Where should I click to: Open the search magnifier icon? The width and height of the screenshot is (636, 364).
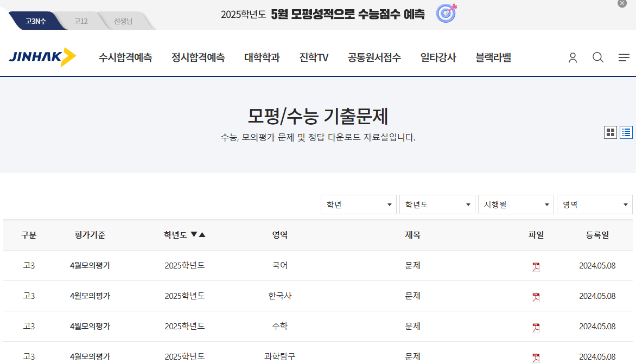[598, 57]
